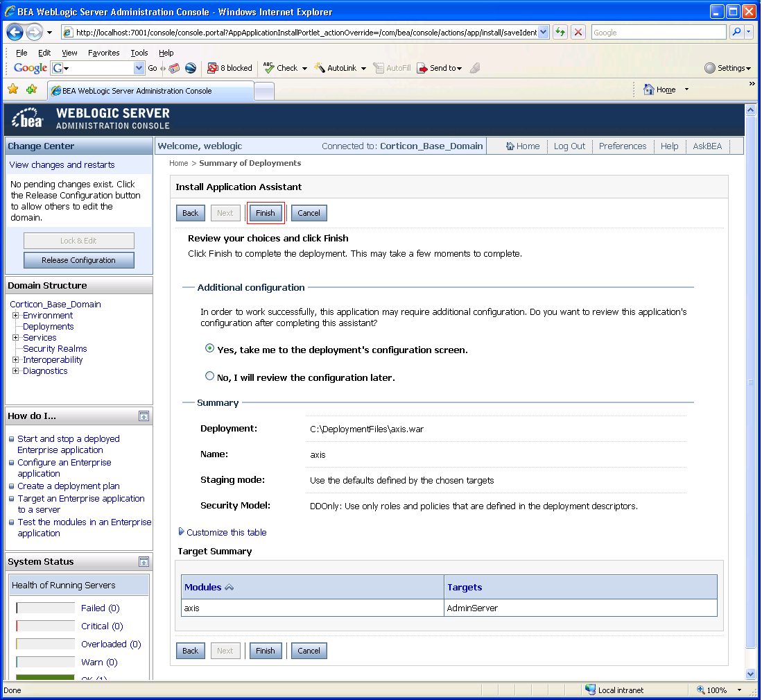Open 'Customize this table' link

tap(226, 532)
